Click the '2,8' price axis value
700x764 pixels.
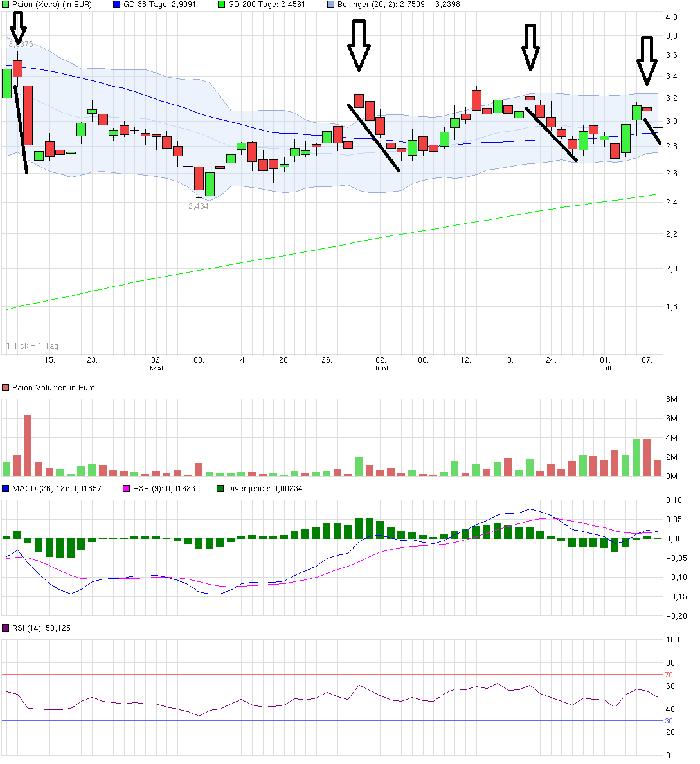click(x=671, y=147)
